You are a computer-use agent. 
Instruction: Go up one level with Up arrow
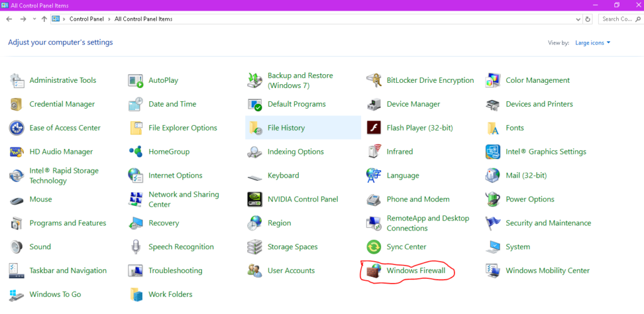[44, 19]
